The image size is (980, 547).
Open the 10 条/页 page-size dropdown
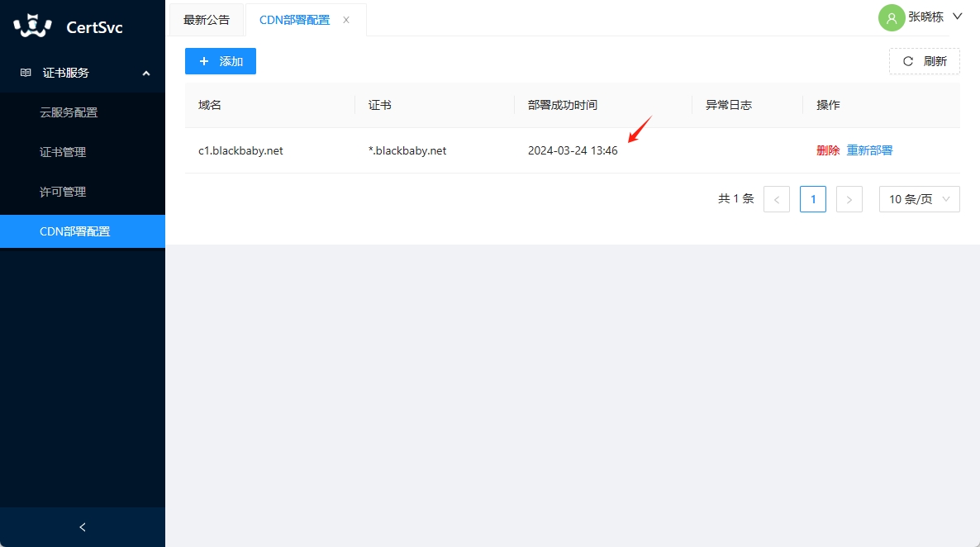[919, 198]
